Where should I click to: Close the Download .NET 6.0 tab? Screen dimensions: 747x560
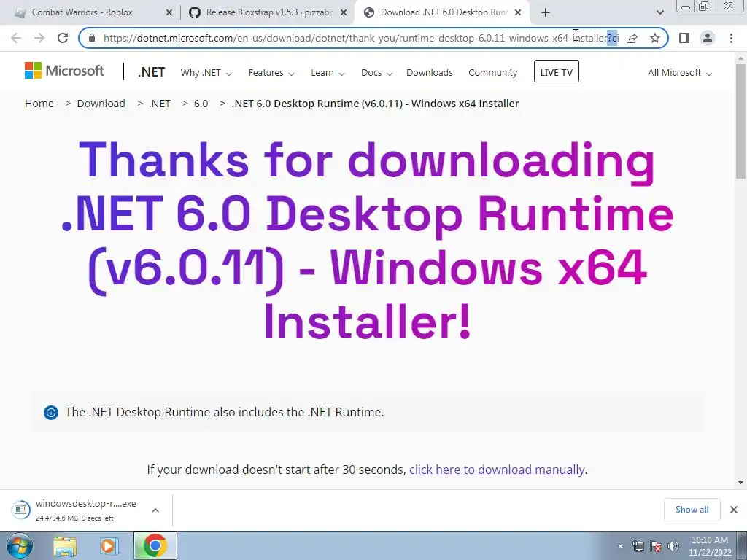[518, 13]
